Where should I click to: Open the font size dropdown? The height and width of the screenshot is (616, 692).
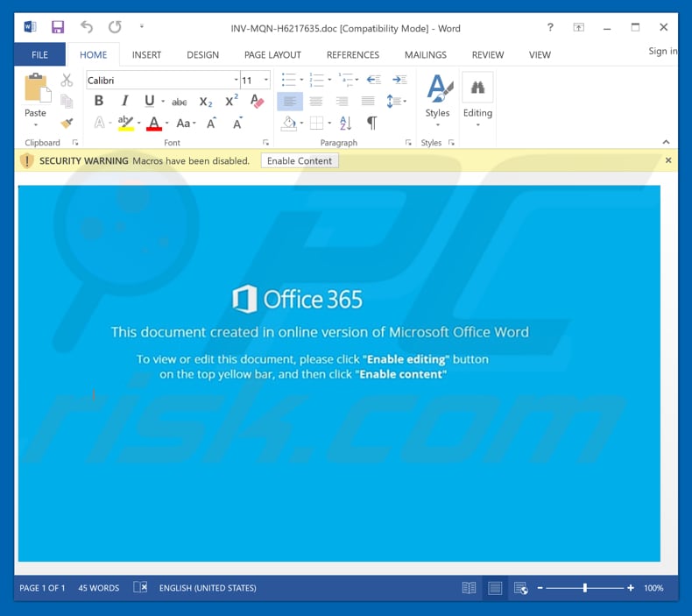tap(266, 80)
